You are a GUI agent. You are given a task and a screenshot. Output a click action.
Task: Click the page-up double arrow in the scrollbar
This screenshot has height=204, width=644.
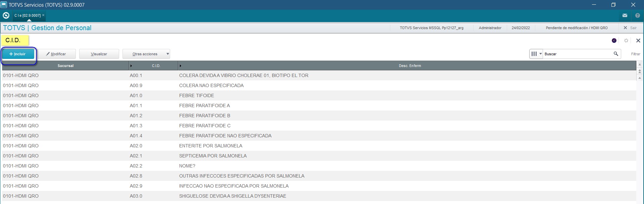[640, 71]
